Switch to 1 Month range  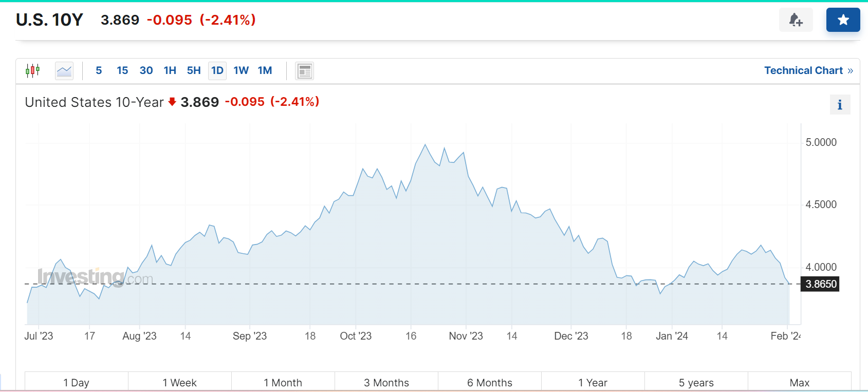point(283,382)
